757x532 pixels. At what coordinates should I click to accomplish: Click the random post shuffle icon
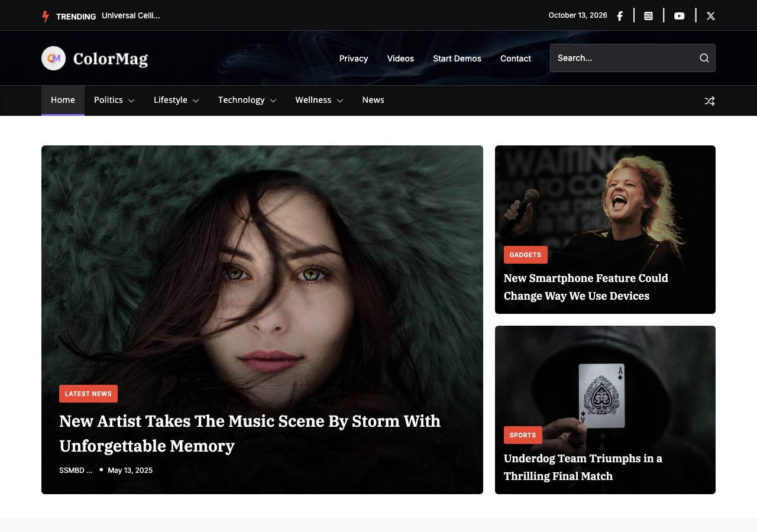tap(710, 101)
